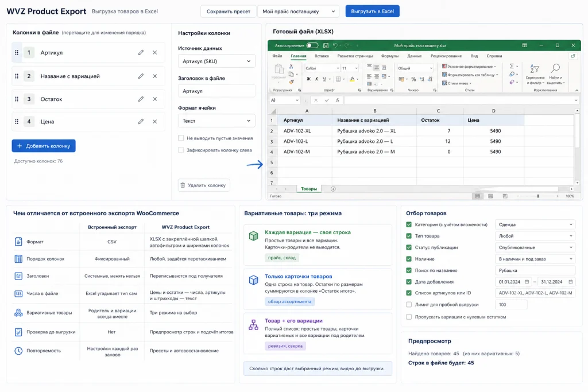Image resolution: width=588 pixels, height=392 pixels.
Task: Click the Поиск по названию Рубашка field
Action: point(535,270)
